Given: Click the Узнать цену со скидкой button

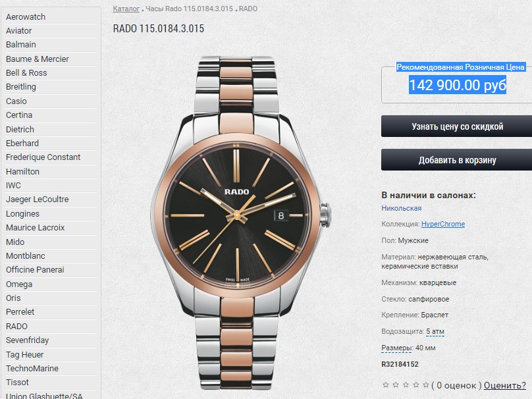Looking at the screenshot, I should 457,126.
